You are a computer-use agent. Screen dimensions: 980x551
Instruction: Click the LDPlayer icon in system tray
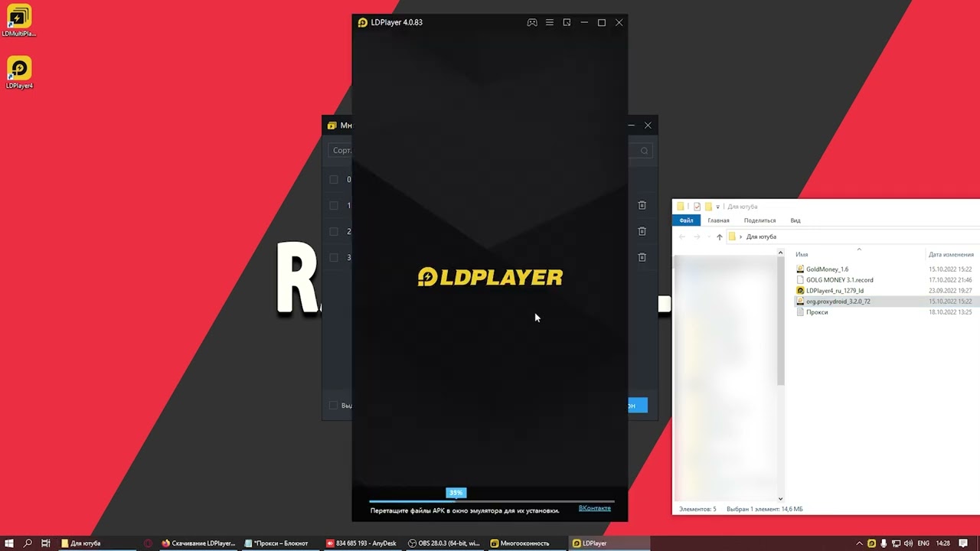871,543
